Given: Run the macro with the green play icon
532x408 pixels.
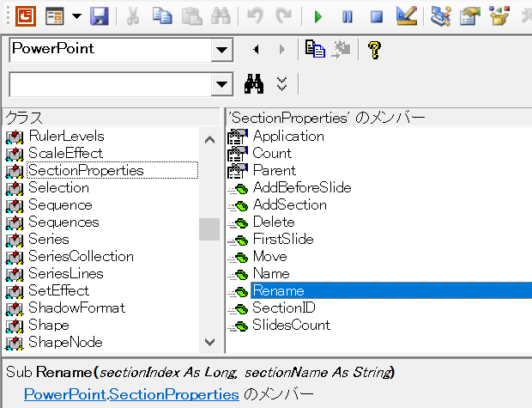Looking at the screenshot, I should coord(317,16).
